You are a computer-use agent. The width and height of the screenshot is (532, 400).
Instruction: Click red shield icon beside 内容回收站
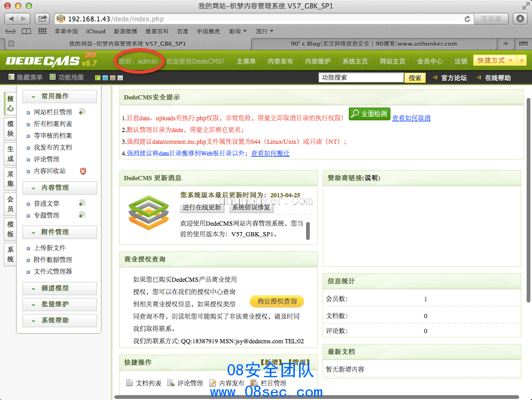83,171
